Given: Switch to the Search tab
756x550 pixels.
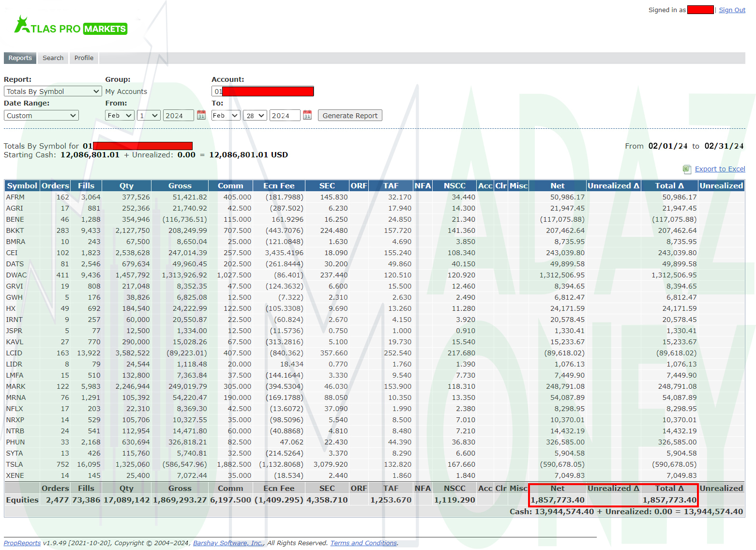Looking at the screenshot, I should 53,58.
